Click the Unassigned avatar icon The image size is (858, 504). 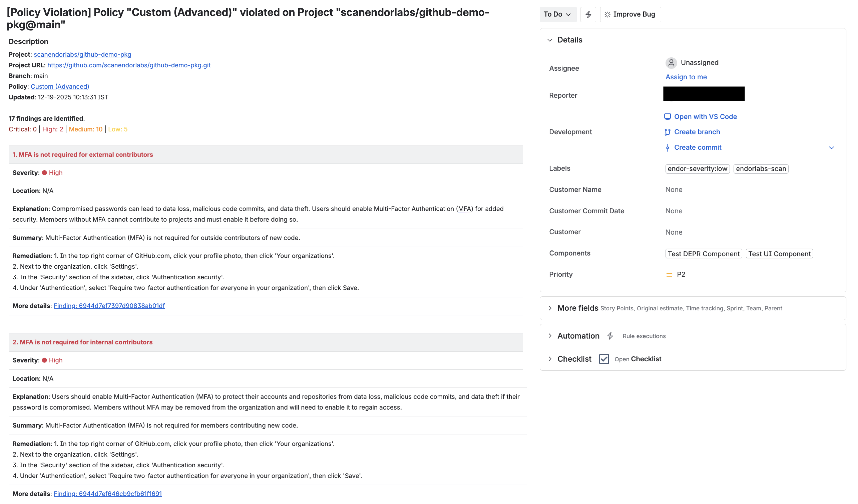point(671,63)
